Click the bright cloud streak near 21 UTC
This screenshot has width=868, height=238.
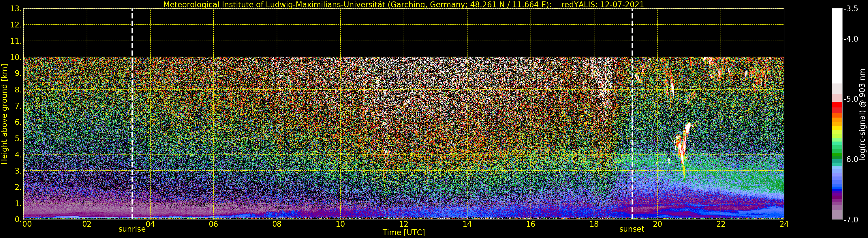(x=683, y=148)
